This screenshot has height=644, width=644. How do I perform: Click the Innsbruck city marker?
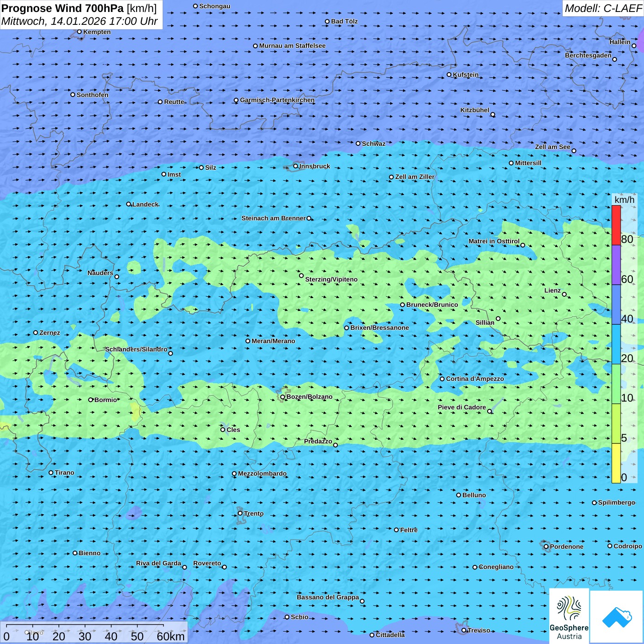(x=296, y=166)
